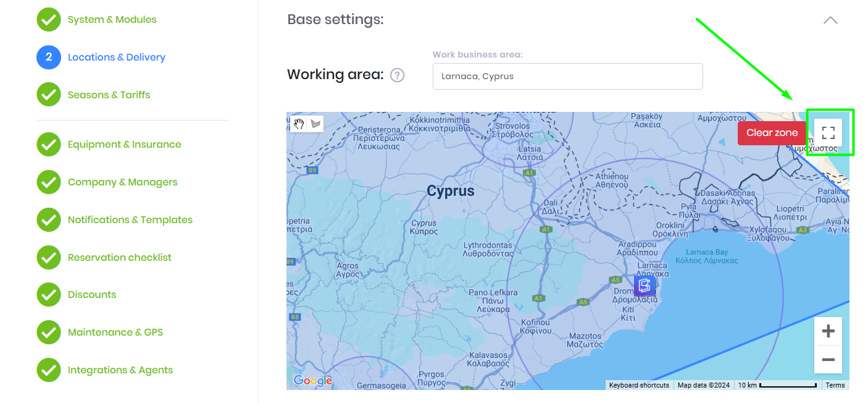
Task: Click the Work business area input field
Action: (567, 77)
